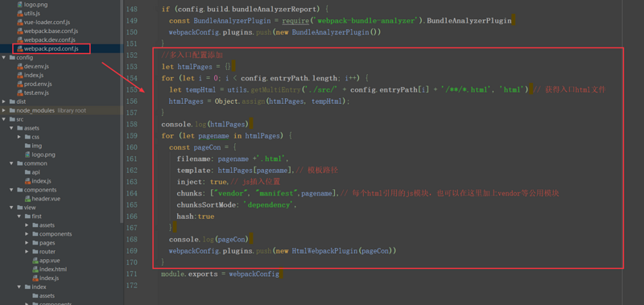
Task: Select logo.png below the img folder
Action: 43,155
